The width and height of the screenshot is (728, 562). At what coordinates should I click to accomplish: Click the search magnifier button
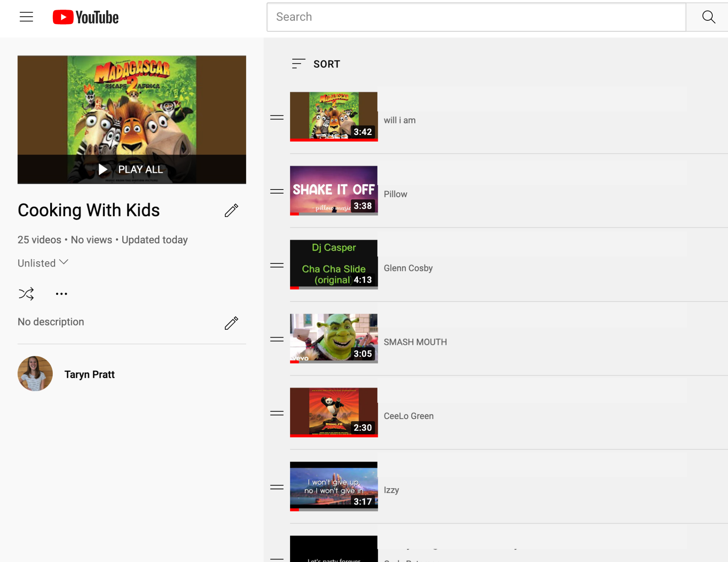[708, 17]
